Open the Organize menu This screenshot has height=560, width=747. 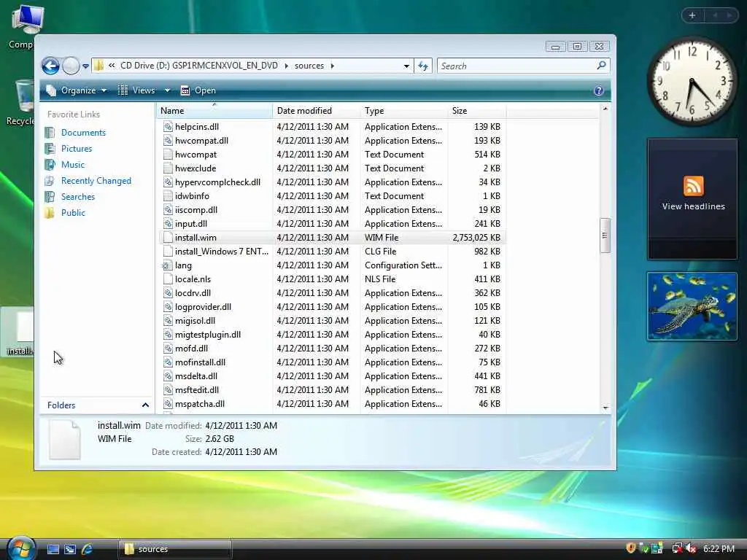[x=76, y=90]
